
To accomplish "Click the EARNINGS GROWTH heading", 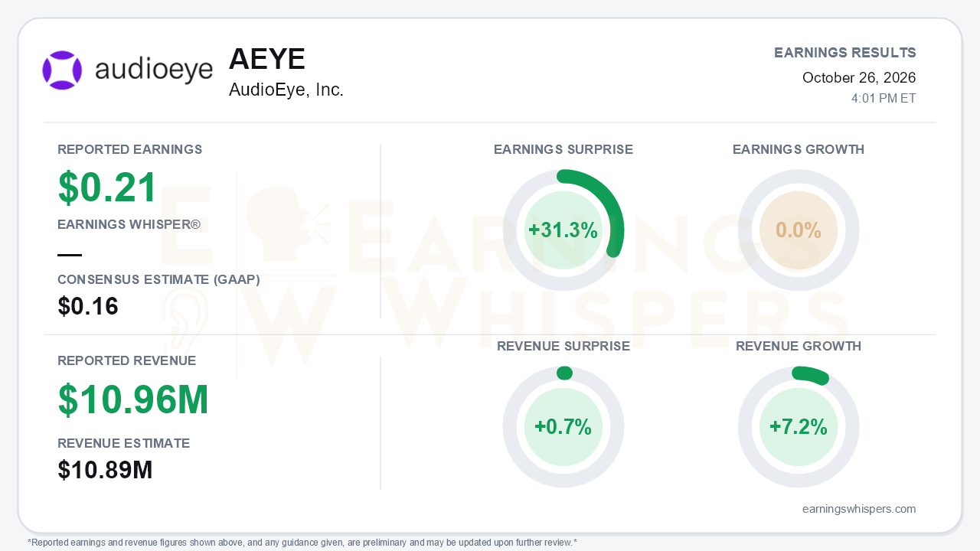I will pyautogui.click(x=799, y=149).
